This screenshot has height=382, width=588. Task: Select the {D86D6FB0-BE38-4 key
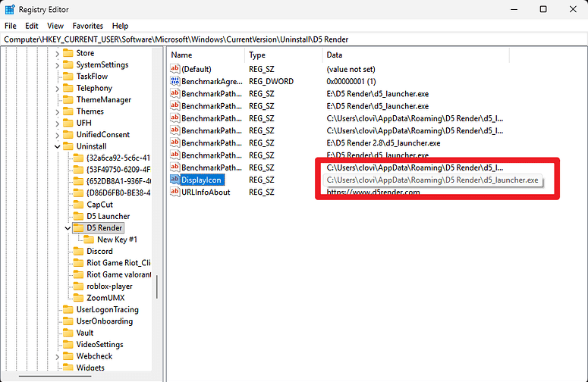(118, 193)
